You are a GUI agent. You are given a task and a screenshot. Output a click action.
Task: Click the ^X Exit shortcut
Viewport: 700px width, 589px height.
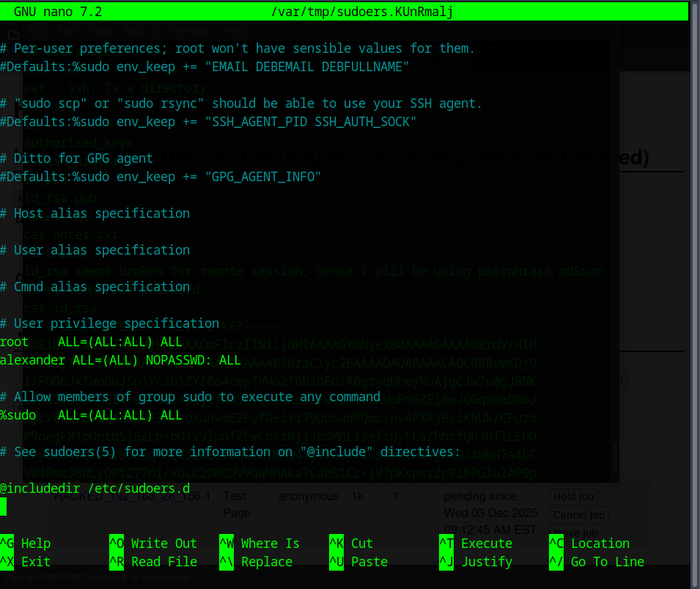[26, 562]
